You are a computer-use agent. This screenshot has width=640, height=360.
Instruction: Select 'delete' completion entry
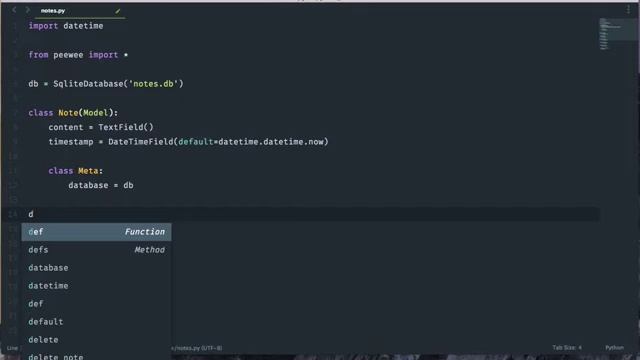click(x=96, y=340)
